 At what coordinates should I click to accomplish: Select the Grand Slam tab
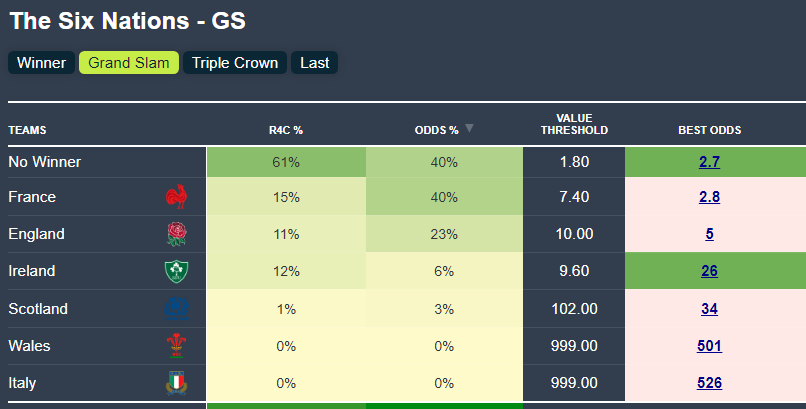pos(129,63)
